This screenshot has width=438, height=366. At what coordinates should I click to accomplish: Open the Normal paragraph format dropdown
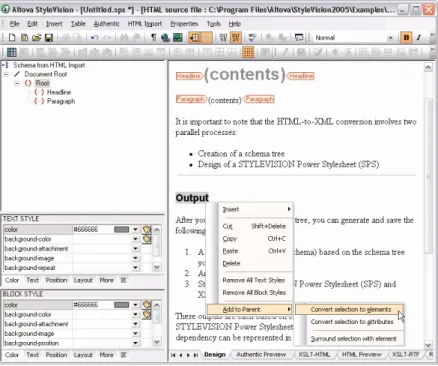point(390,38)
